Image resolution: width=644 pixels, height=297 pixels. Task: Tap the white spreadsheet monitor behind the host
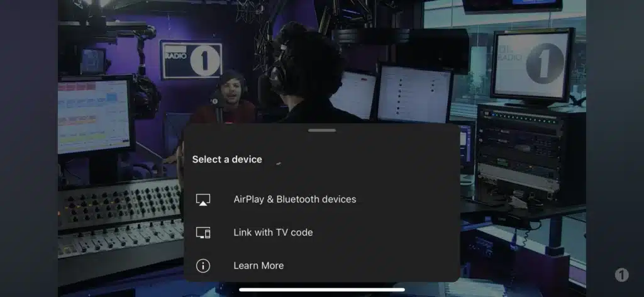414,94
